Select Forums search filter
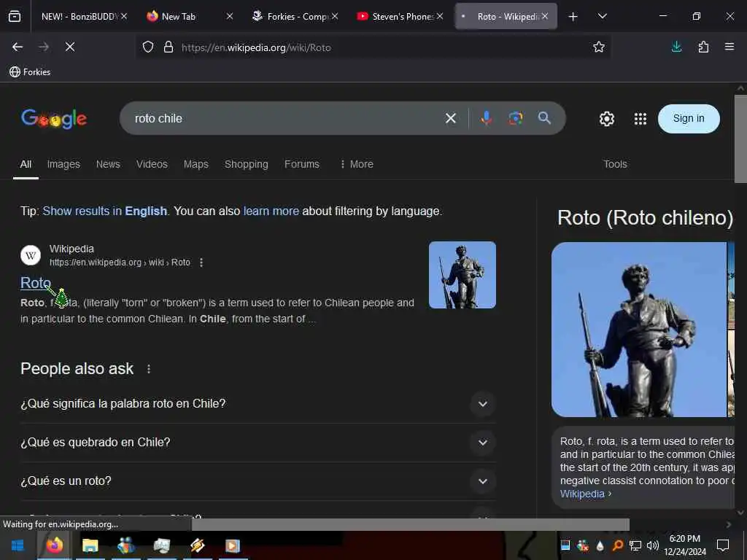 tap(301, 164)
